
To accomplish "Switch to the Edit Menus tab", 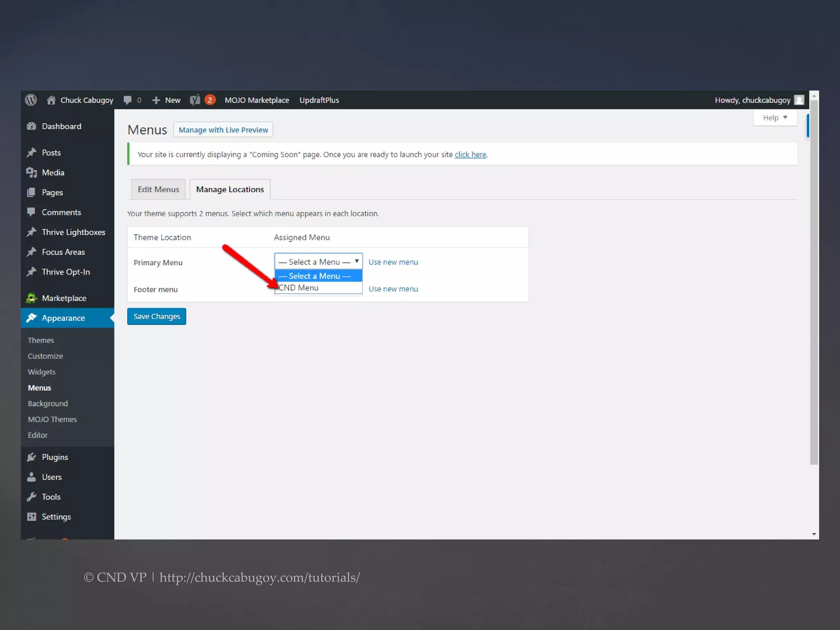I will pyautogui.click(x=158, y=189).
